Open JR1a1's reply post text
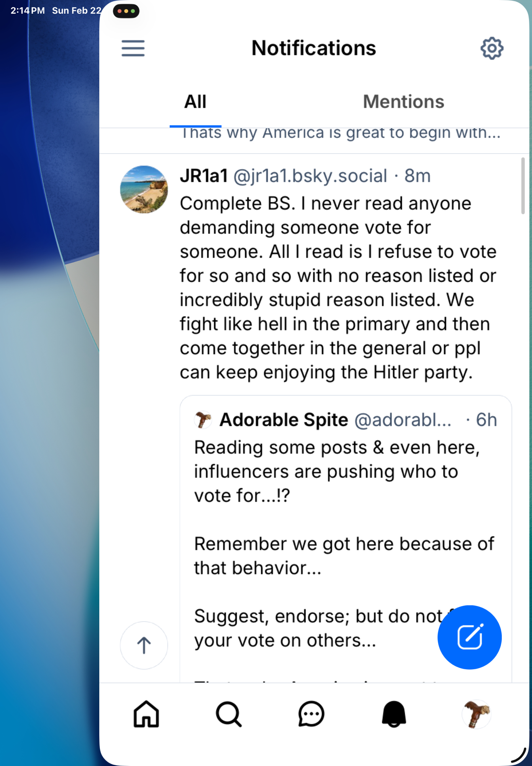The height and width of the screenshot is (766, 532). point(337,287)
